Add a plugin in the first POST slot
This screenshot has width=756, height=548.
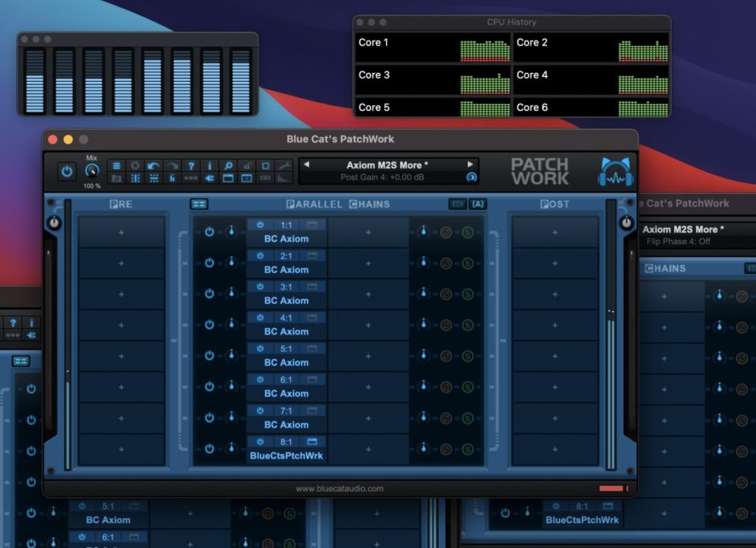[555, 233]
